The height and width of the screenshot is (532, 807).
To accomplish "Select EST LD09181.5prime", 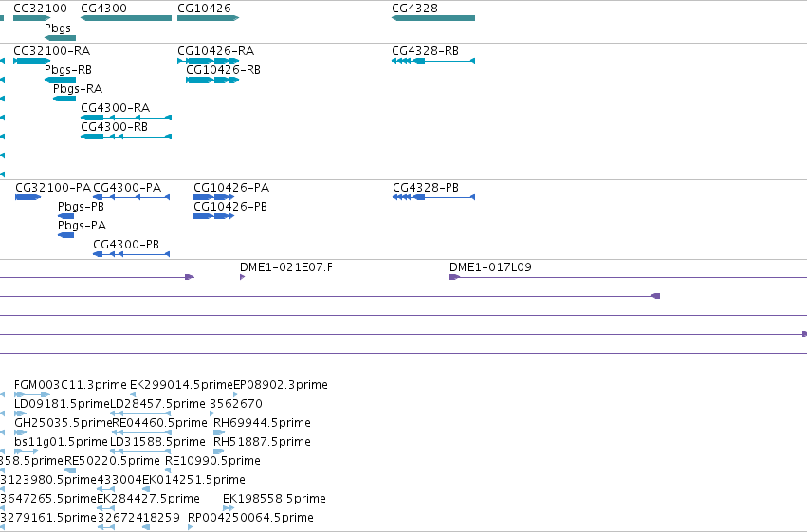I will tap(63, 404).
